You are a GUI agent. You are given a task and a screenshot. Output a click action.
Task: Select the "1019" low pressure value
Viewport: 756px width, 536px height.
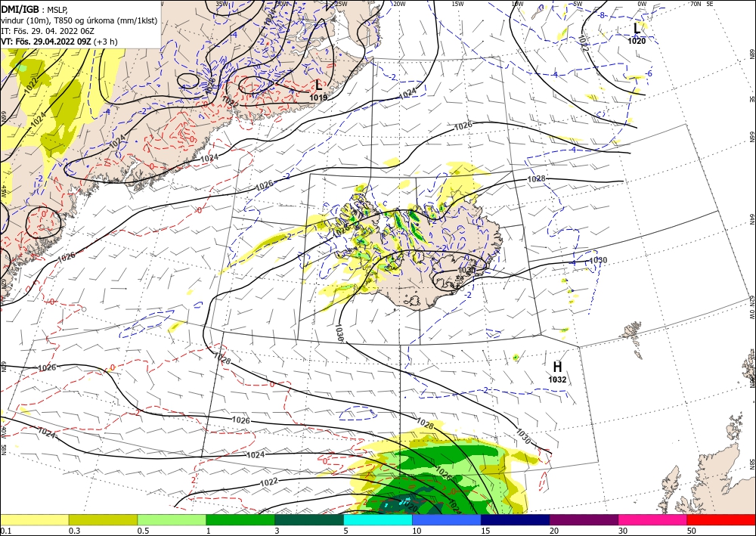319,98
